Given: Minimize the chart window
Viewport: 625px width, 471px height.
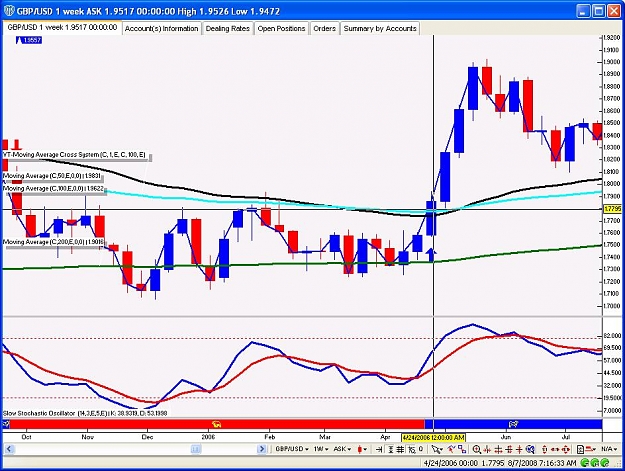Looking at the screenshot, I should [x=584, y=11].
